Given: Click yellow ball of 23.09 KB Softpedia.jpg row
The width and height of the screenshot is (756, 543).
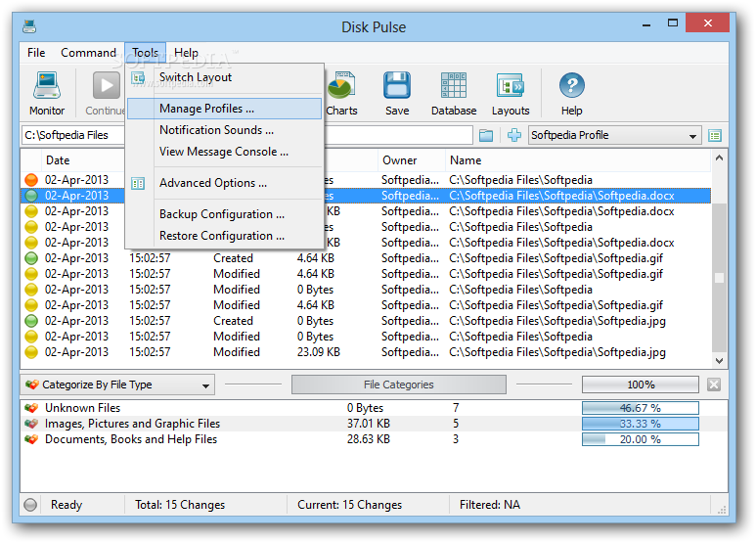Looking at the screenshot, I should 31,352.
